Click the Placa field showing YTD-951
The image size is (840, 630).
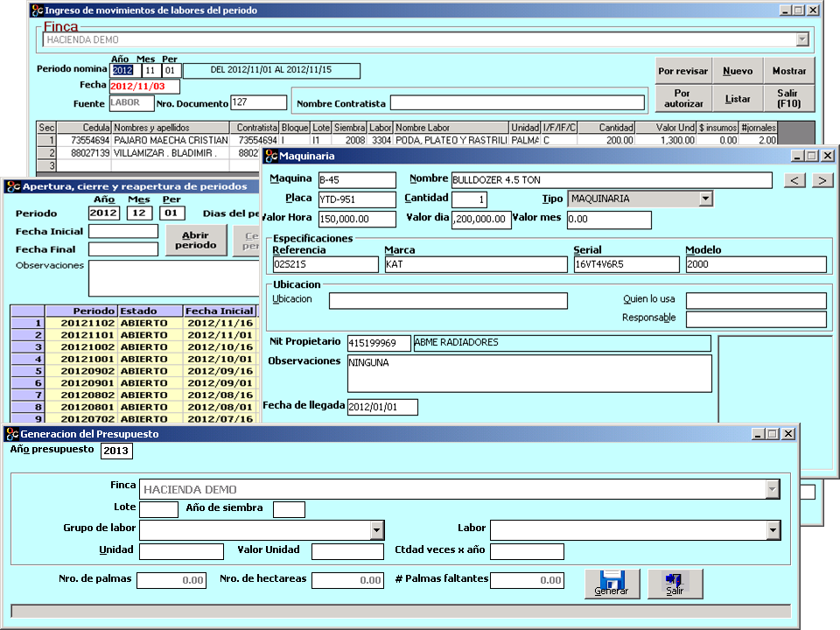[357, 199]
